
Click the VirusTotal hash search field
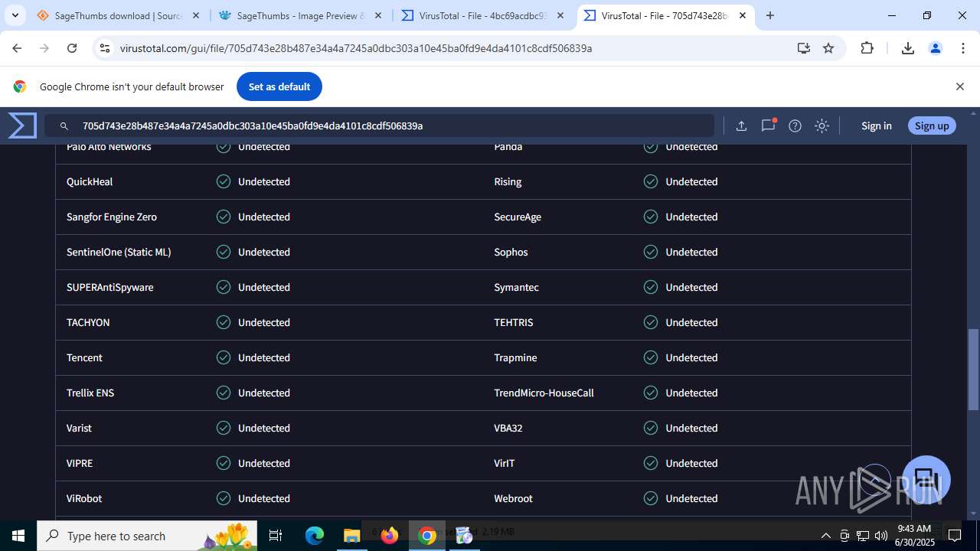379,126
